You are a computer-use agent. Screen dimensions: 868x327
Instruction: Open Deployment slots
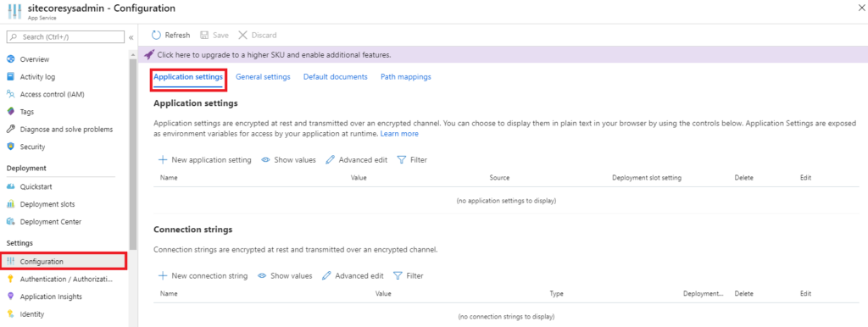47,204
